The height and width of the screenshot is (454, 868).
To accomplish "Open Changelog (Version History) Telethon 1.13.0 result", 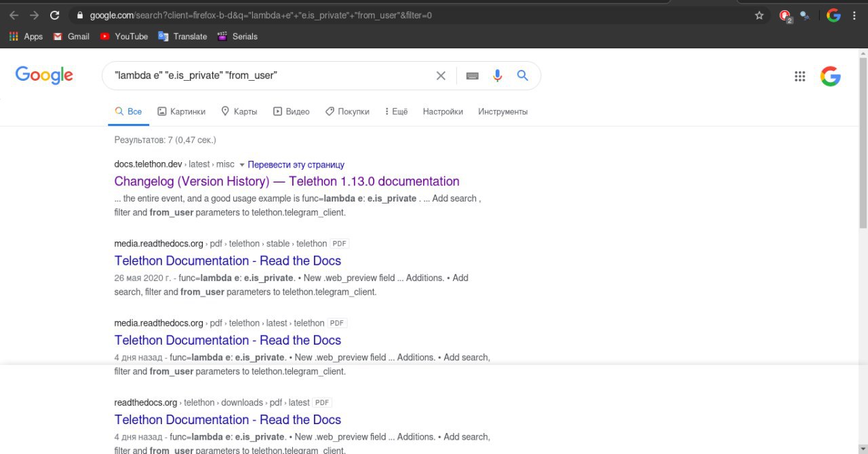I will (287, 181).
